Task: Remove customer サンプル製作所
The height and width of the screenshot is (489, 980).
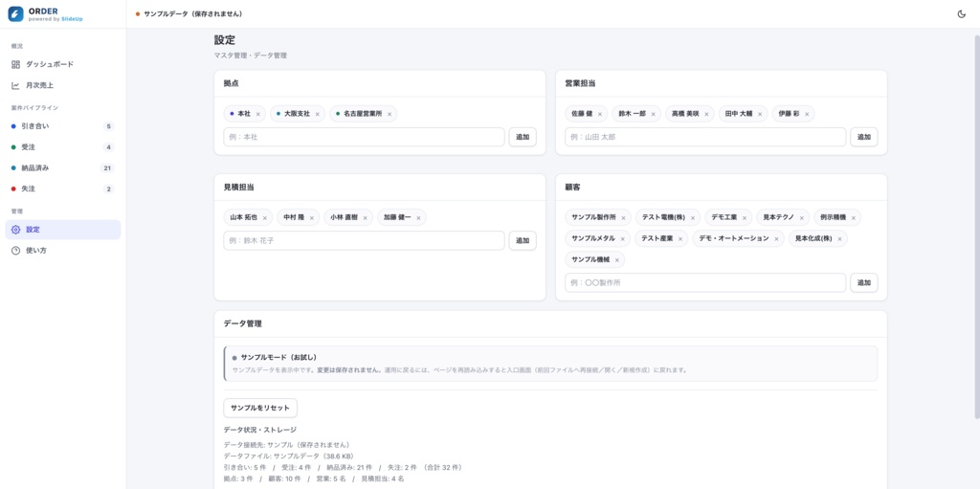Action: (x=623, y=217)
